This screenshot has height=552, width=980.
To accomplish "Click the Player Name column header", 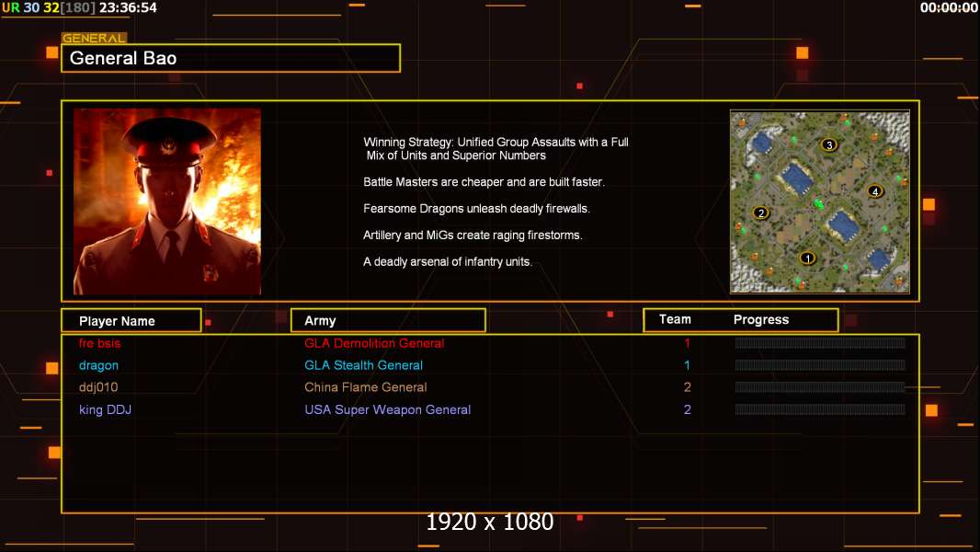I will pos(131,321).
